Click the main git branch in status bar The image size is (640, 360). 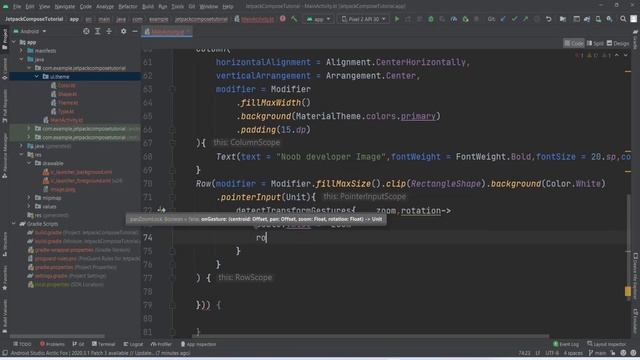[598, 353]
